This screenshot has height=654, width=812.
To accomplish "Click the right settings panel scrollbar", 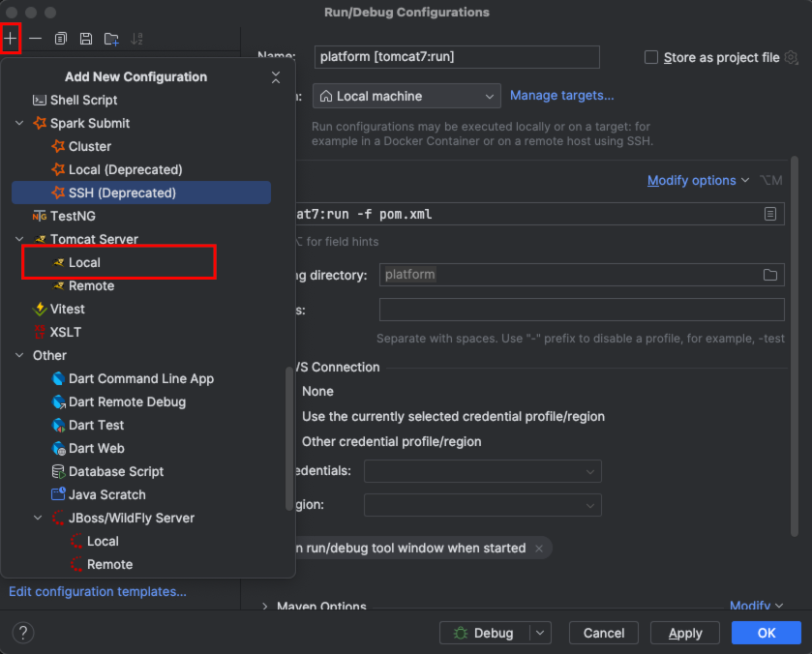I will tap(795, 347).
